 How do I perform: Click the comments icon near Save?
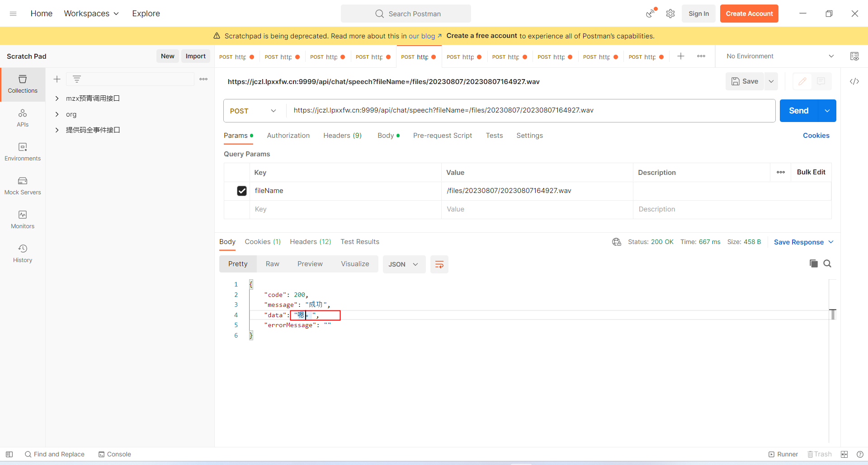[821, 81]
